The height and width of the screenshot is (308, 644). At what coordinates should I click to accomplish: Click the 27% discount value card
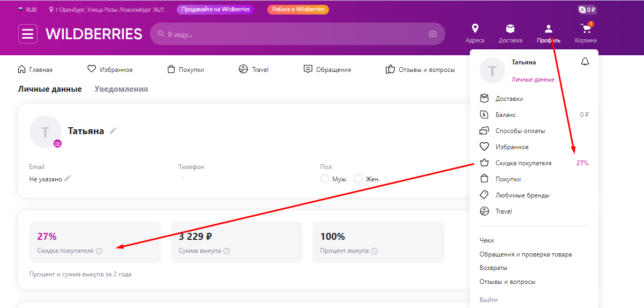[95, 242]
